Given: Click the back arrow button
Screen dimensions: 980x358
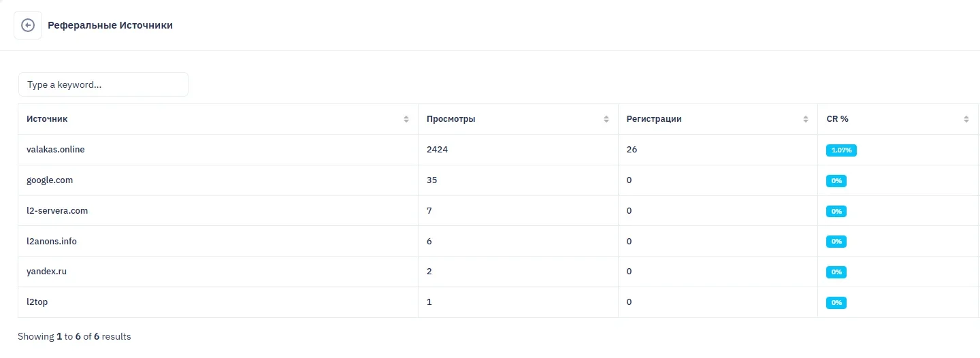Looking at the screenshot, I should pos(28,26).
